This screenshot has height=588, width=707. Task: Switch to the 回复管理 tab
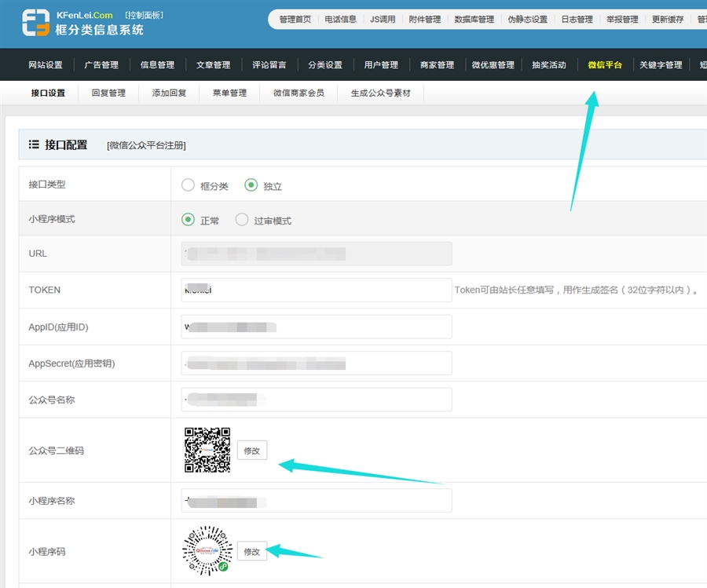108,93
